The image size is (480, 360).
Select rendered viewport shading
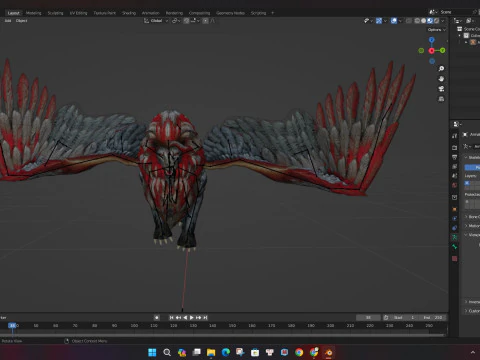click(x=437, y=21)
